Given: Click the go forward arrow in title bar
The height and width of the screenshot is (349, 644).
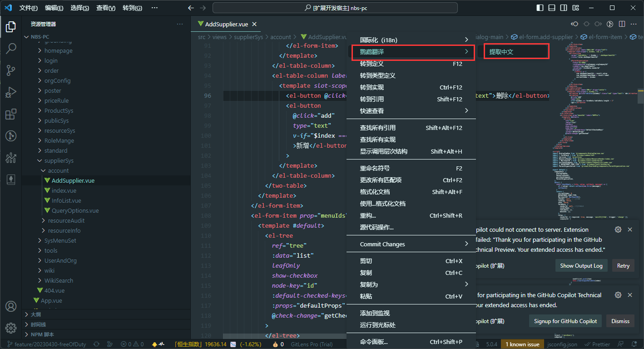Looking at the screenshot, I should tap(203, 8).
